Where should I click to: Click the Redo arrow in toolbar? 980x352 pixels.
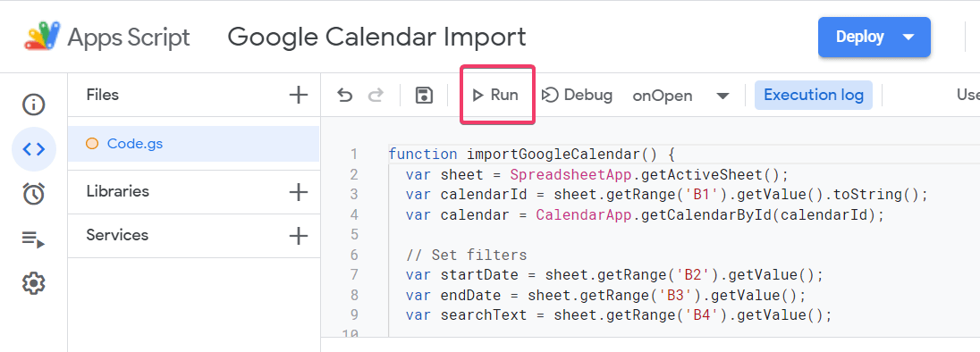[376, 95]
